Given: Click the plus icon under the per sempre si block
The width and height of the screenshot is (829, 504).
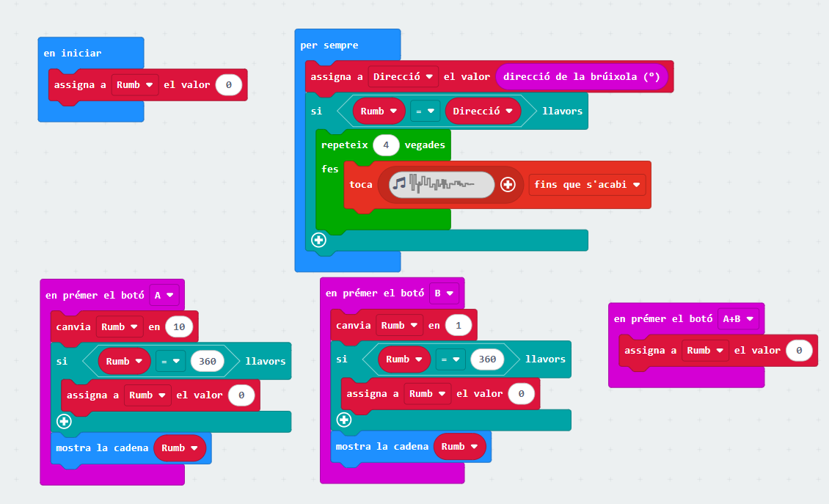Looking at the screenshot, I should pos(318,240).
